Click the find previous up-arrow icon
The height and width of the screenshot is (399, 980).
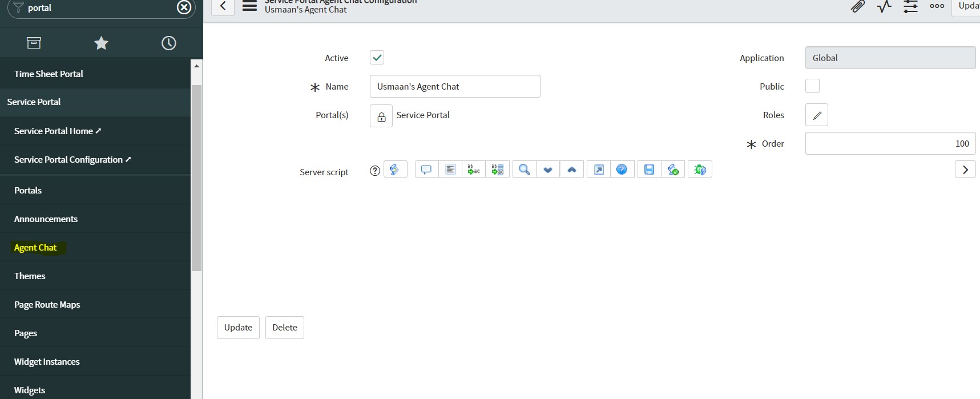572,170
